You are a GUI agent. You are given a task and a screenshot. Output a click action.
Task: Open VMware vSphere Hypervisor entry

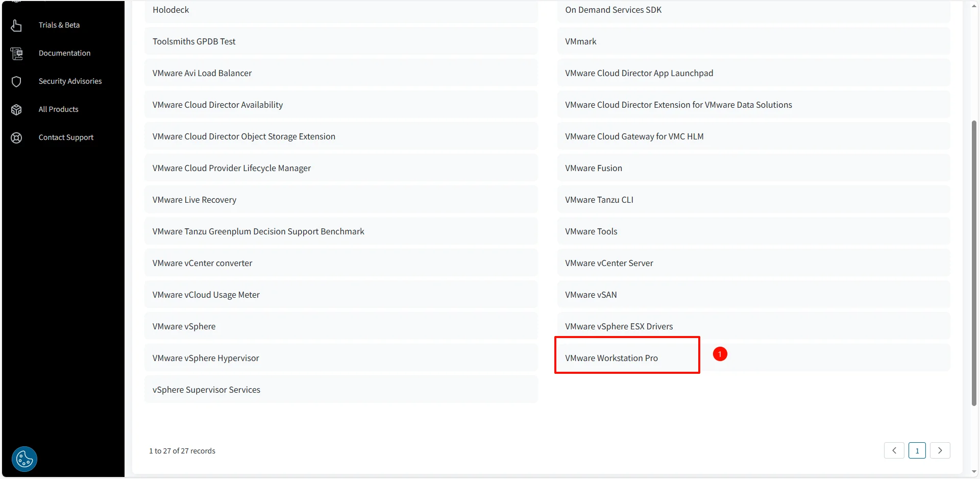pyautogui.click(x=205, y=358)
